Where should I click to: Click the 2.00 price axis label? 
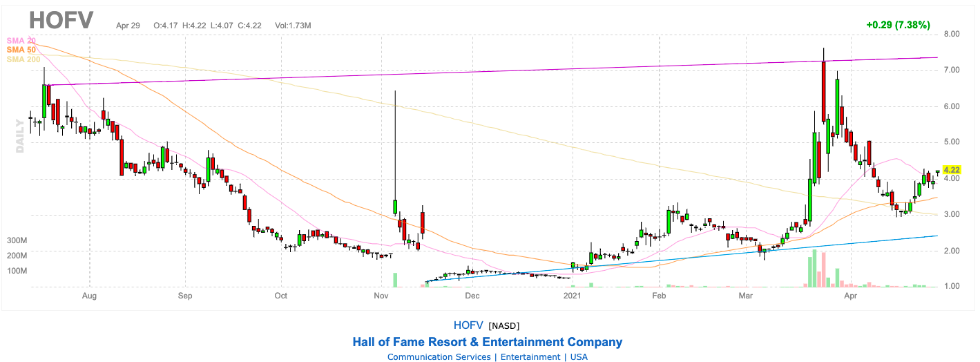952,251
